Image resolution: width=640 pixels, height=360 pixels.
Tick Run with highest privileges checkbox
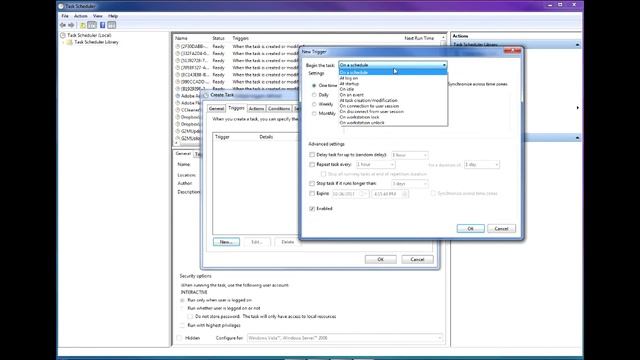182,325
